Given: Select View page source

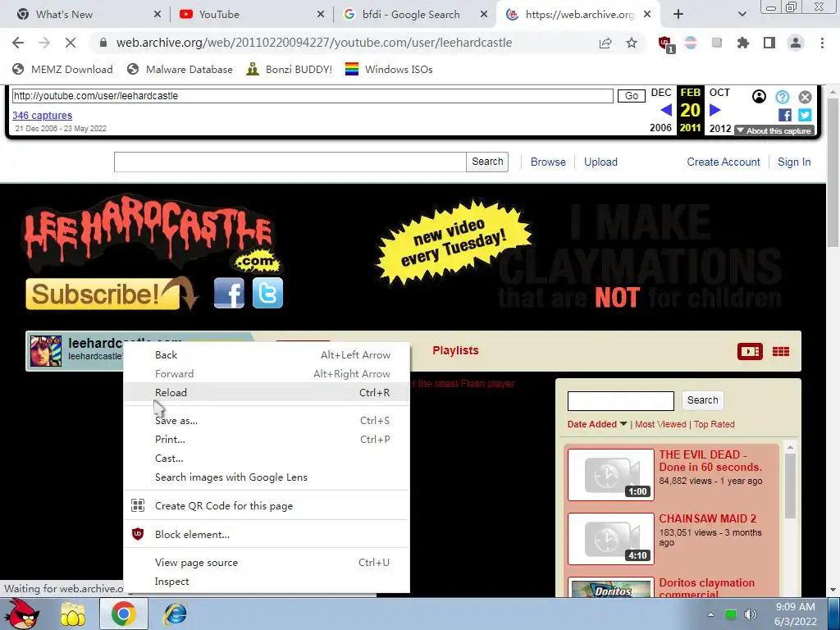Looking at the screenshot, I should coord(267,563).
